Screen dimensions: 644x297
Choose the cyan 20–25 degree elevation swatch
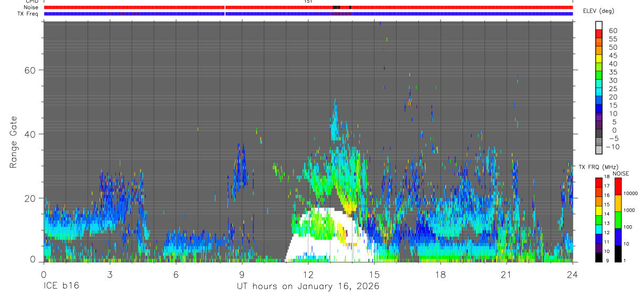click(598, 92)
